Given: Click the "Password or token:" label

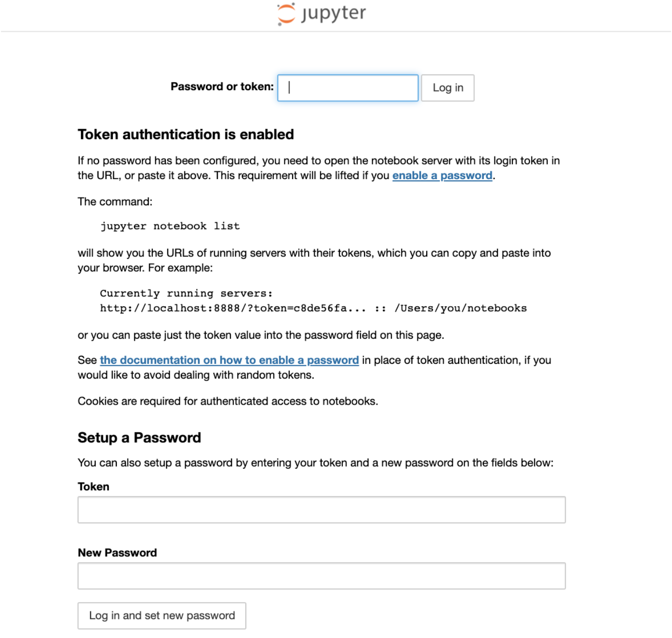Looking at the screenshot, I should [222, 87].
